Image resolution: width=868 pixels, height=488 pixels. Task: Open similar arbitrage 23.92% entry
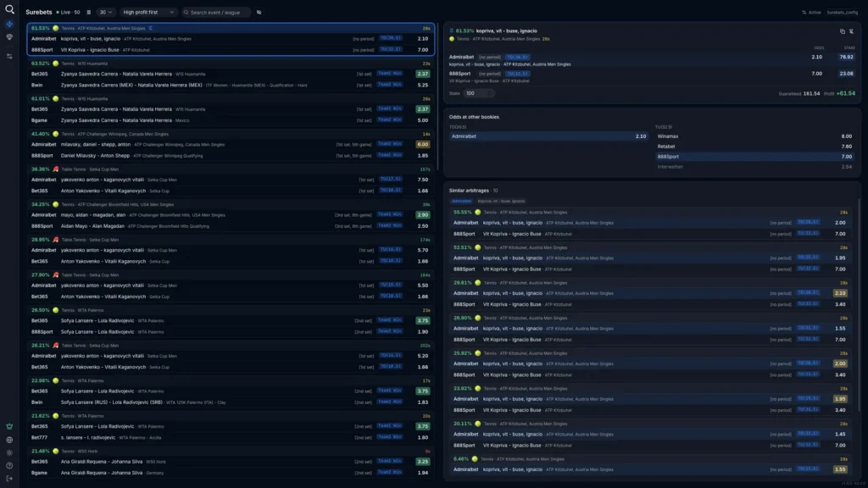coord(651,400)
